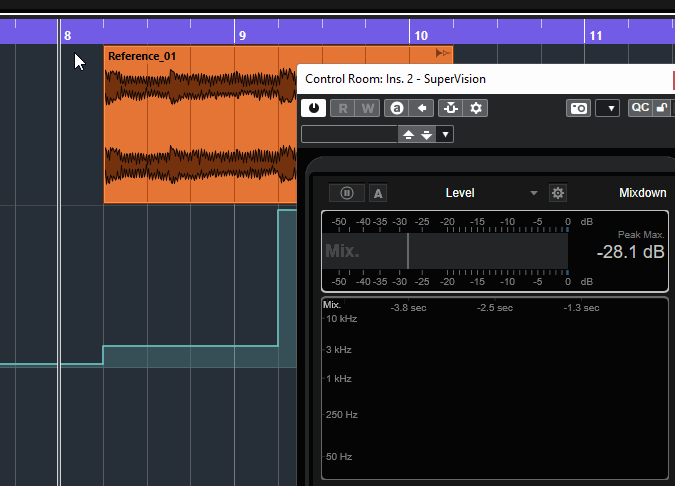The height and width of the screenshot is (486, 675).
Task: Click the copy A to B arrow icon
Action: [x=421, y=108]
